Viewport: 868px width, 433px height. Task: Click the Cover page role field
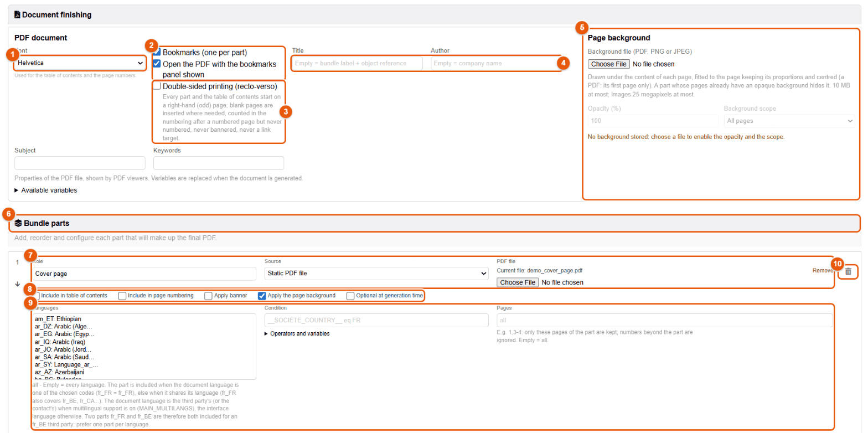(x=144, y=274)
